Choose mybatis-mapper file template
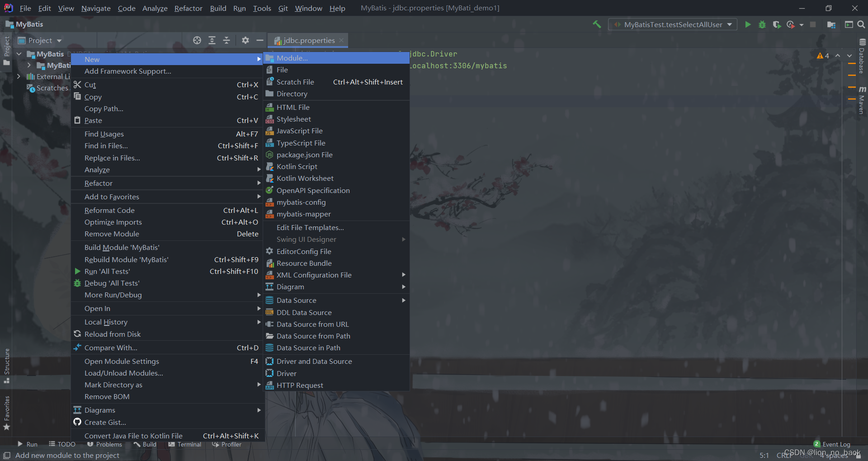This screenshot has height=461, width=868. (x=336, y=214)
